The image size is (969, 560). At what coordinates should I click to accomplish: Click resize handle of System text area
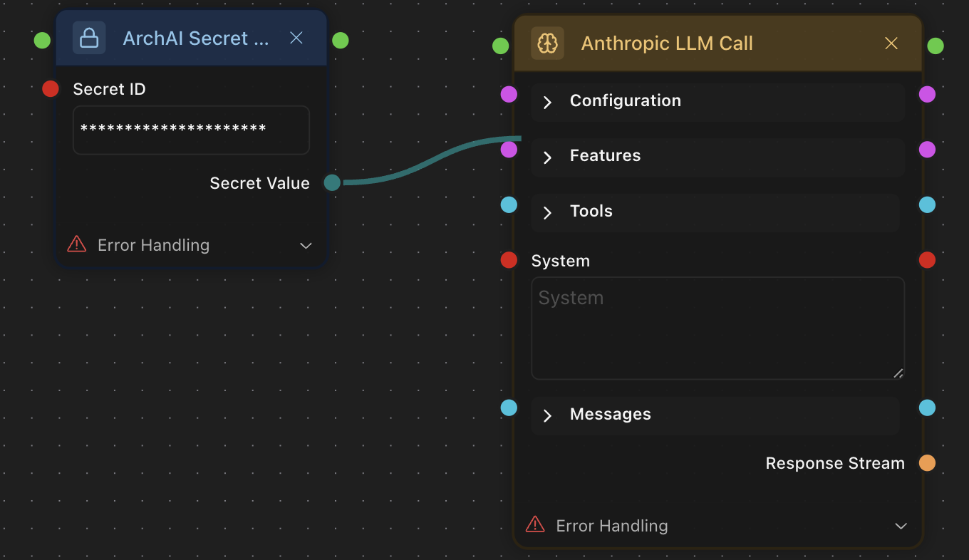pos(898,373)
